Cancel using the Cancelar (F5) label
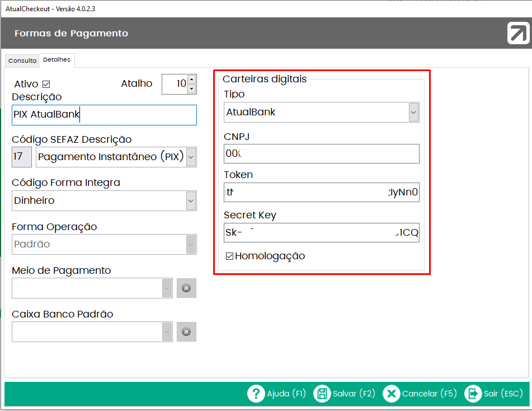The height and width of the screenshot is (411, 532). [x=429, y=394]
